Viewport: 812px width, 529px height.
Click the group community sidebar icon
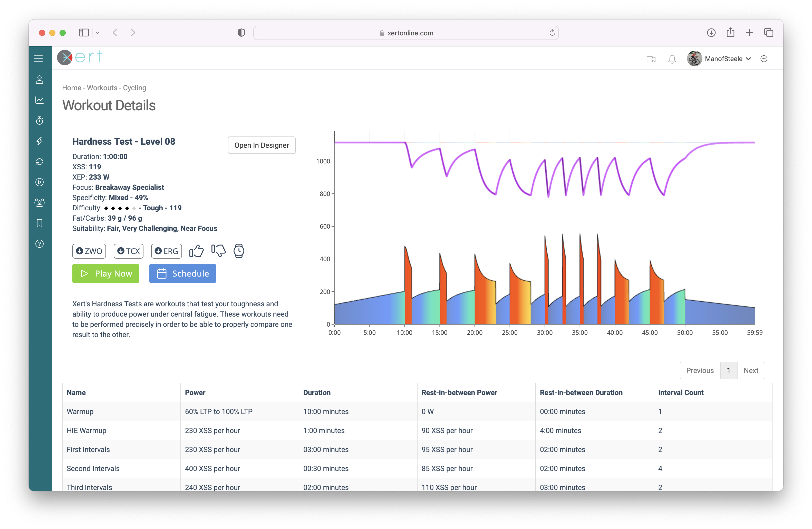click(40, 203)
